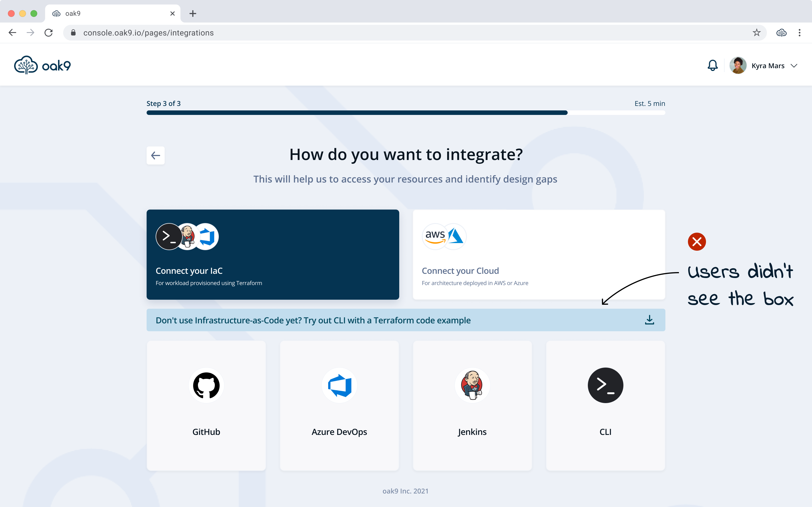Click Kyra Mars profile avatar
The height and width of the screenshot is (507, 812).
point(738,65)
